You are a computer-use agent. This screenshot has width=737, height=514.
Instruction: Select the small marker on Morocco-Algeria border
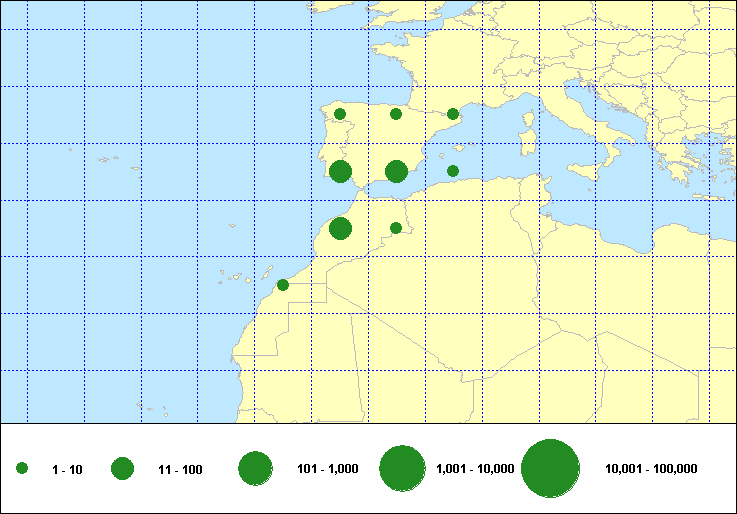coord(396,228)
